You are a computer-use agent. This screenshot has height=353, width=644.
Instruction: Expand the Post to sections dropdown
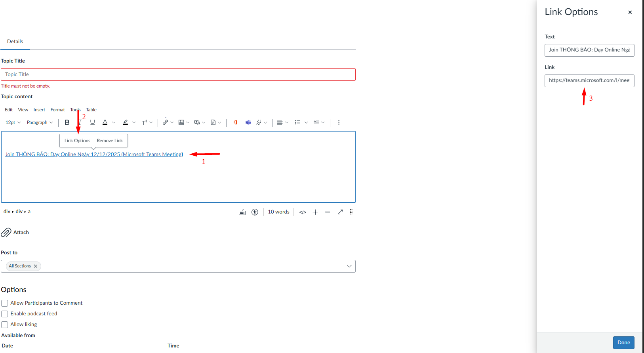coord(349,266)
